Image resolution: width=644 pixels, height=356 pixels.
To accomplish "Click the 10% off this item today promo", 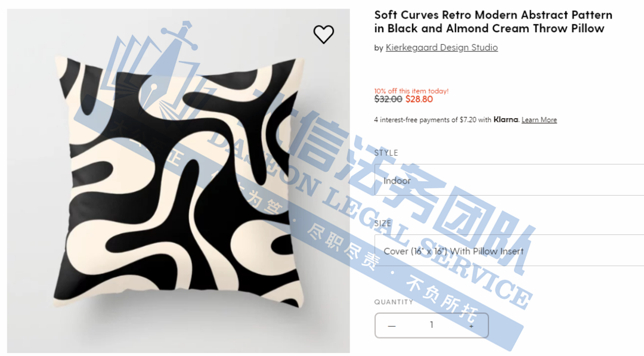I will pos(411,91).
